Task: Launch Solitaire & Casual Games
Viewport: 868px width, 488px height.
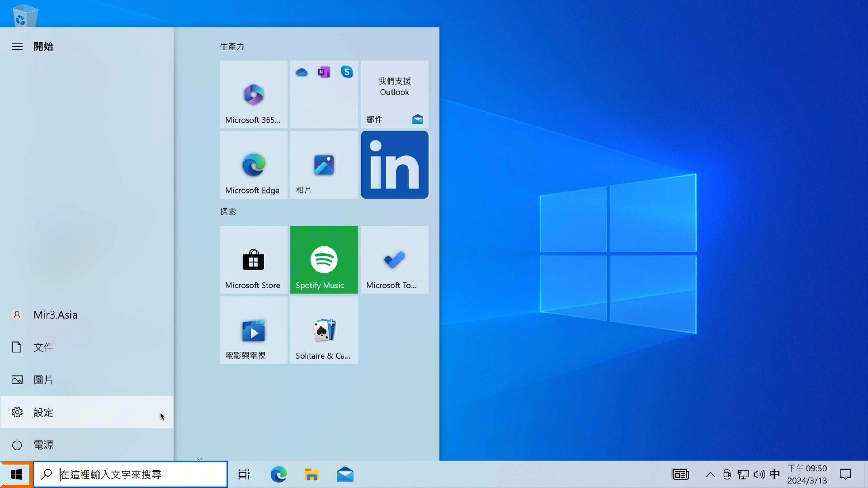Action: click(323, 330)
